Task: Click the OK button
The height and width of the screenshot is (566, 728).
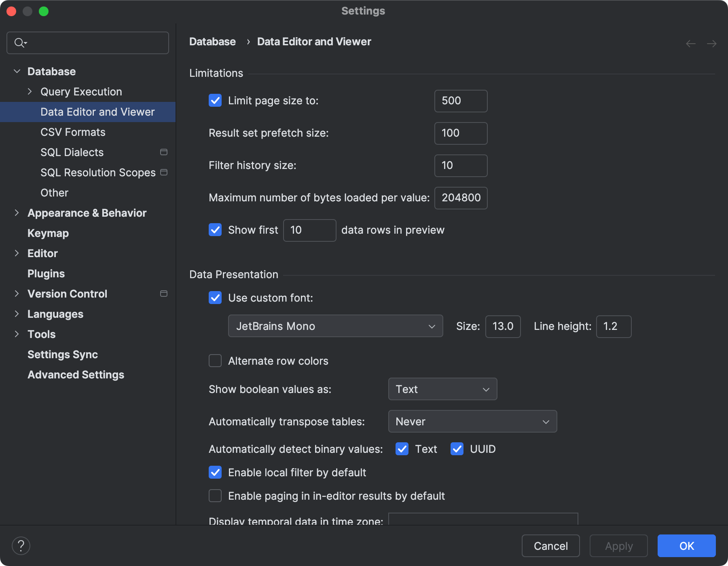Action: pos(686,546)
